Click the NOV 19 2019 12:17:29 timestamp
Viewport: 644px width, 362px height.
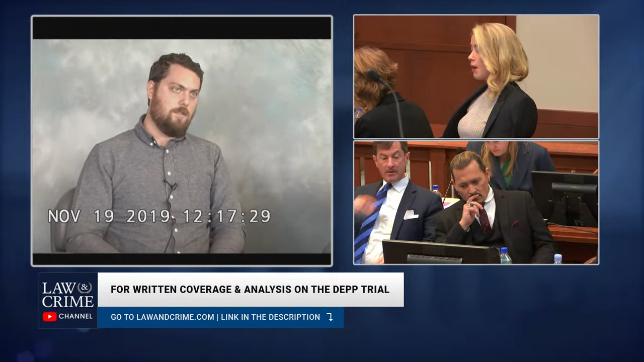click(x=159, y=216)
